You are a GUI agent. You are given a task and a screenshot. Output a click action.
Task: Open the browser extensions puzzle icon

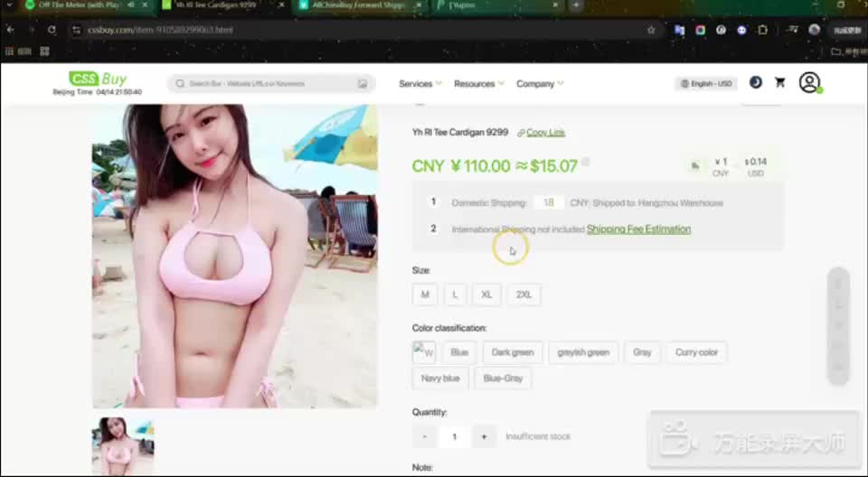tap(763, 30)
